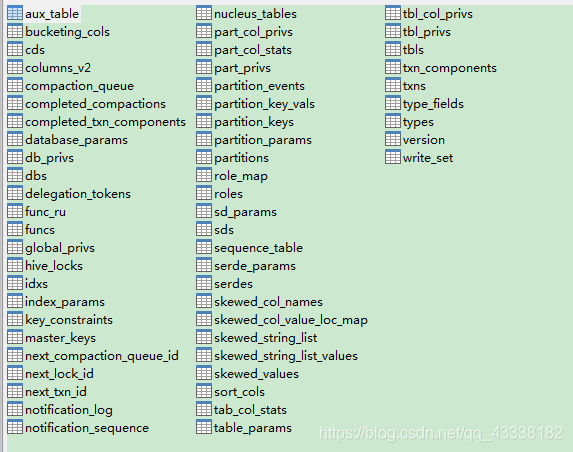Select the sd_params table name

[245, 212]
